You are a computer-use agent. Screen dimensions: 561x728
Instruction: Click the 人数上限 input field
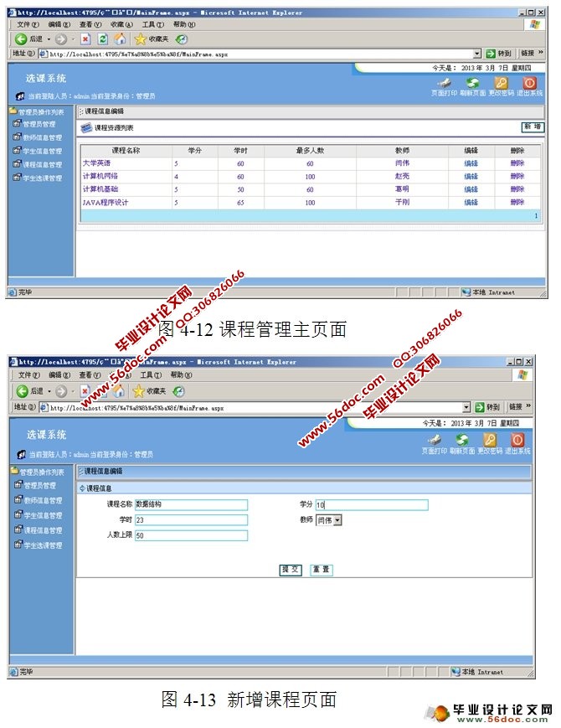(x=191, y=535)
